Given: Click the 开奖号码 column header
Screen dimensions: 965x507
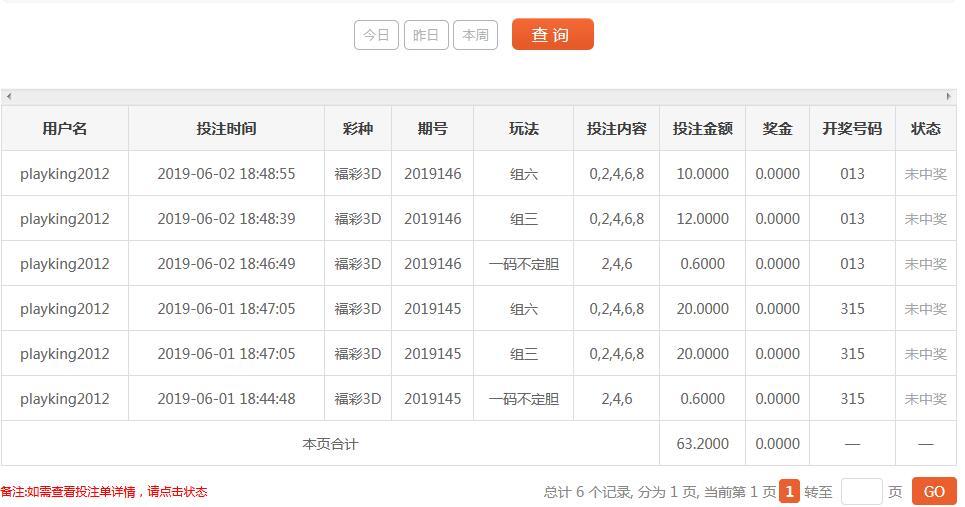Looking at the screenshot, I should tap(852, 129).
